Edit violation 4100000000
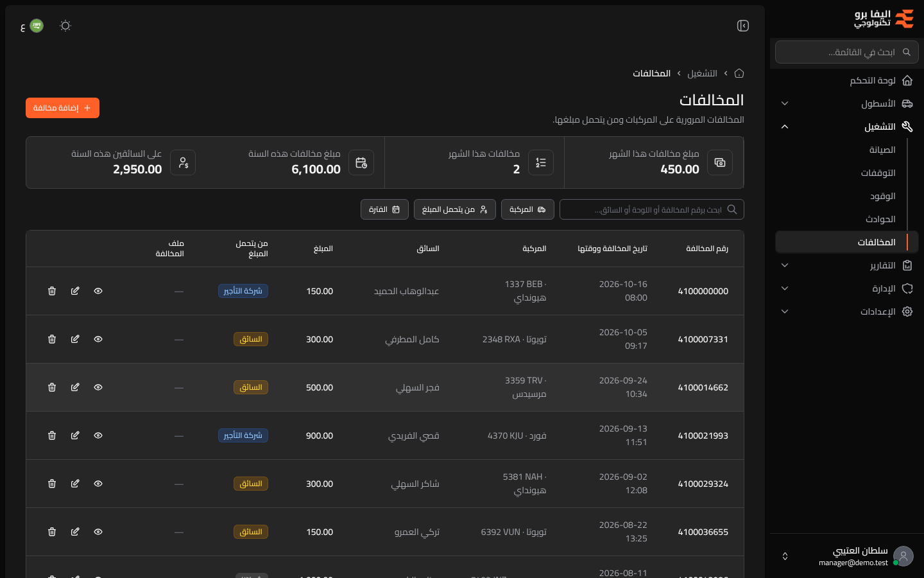 (x=75, y=291)
